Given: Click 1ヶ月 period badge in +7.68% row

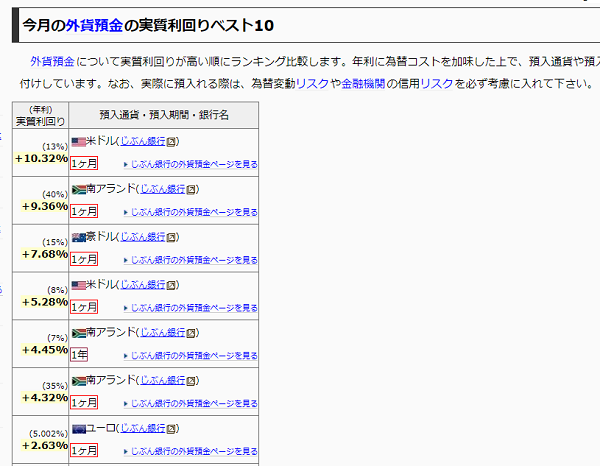Looking at the screenshot, I should click(84, 259).
